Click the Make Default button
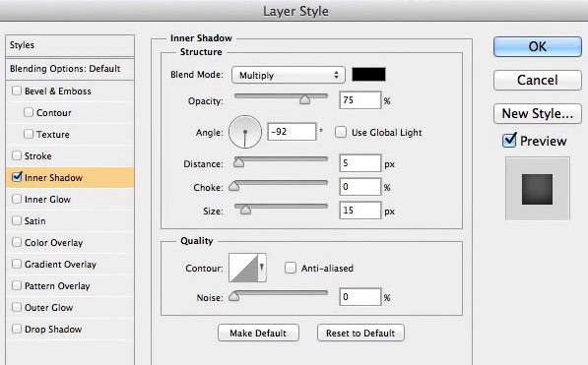Screen dimensions: 588x365 coord(258,333)
